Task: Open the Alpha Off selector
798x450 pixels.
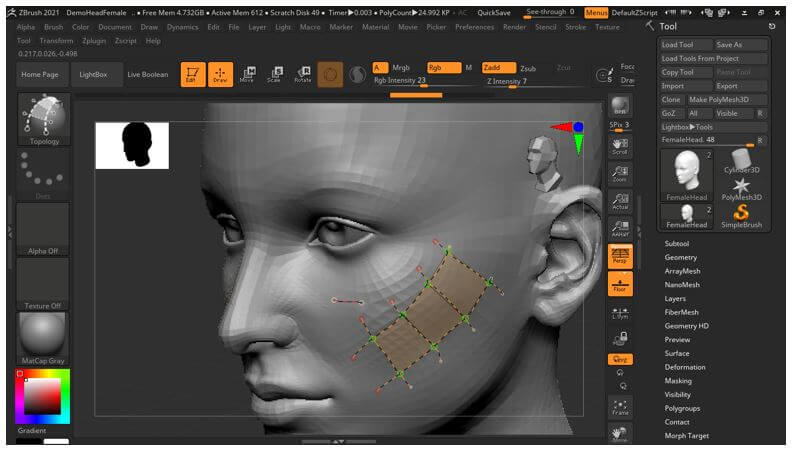Action: 43,229
